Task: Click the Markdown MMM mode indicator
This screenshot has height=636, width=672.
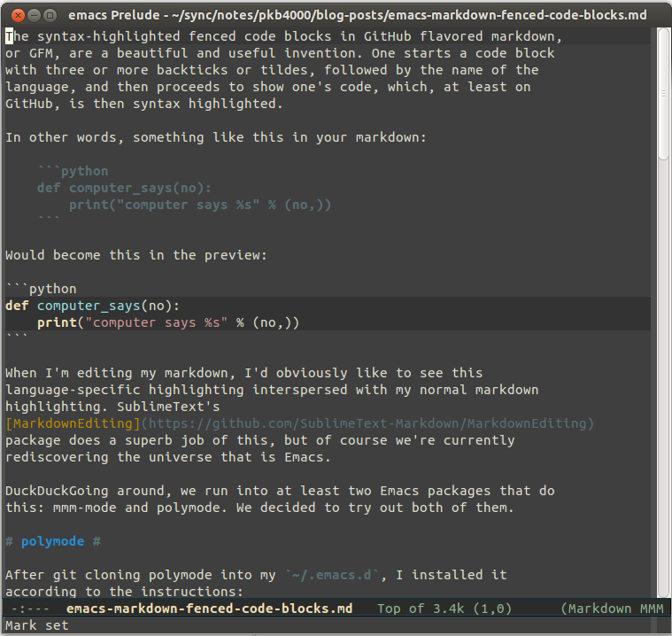Action: point(612,609)
